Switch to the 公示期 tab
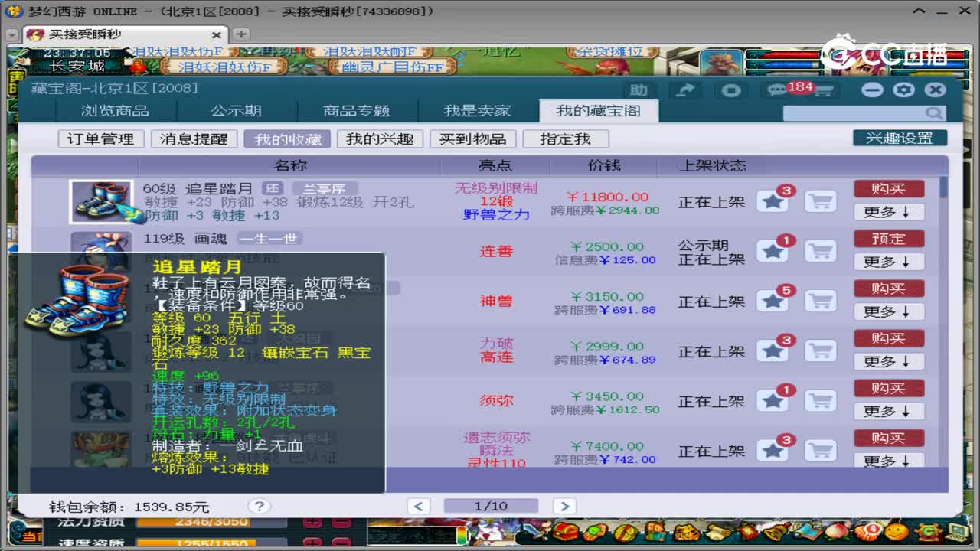980x551 pixels. 236,111
